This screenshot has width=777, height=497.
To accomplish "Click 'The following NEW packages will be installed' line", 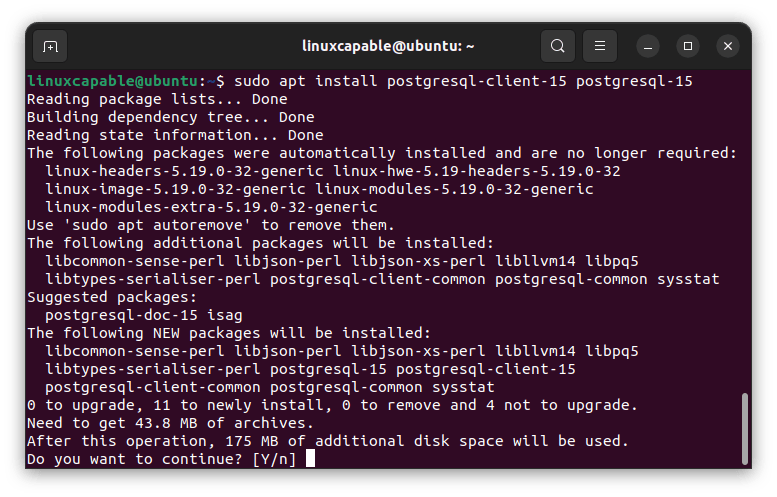I will 229,333.
